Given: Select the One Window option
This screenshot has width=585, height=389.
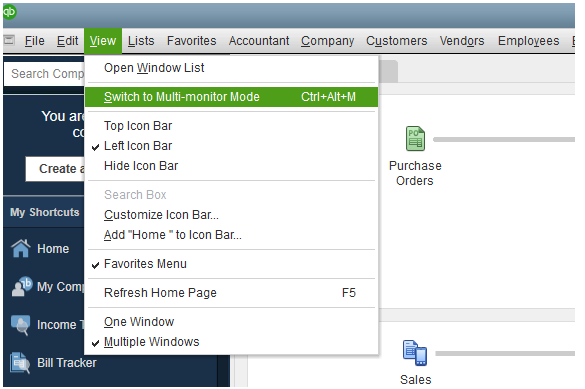Looking at the screenshot, I should (x=231, y=322).
